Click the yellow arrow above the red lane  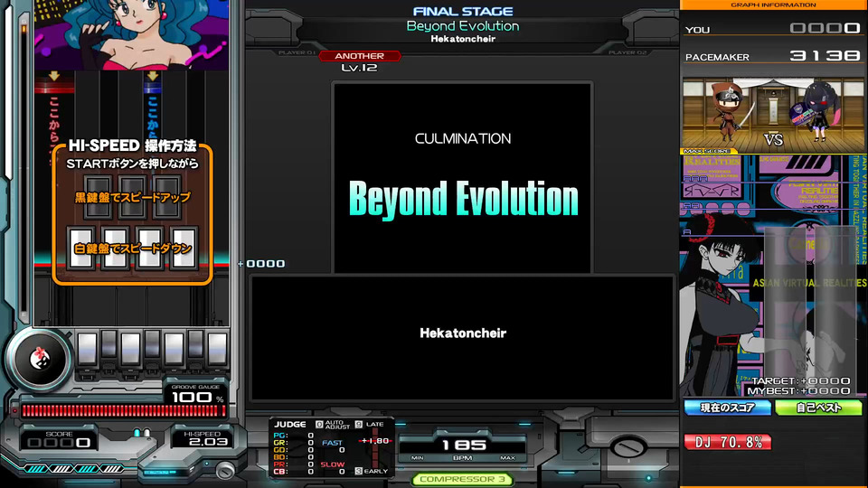click(53, 76)
